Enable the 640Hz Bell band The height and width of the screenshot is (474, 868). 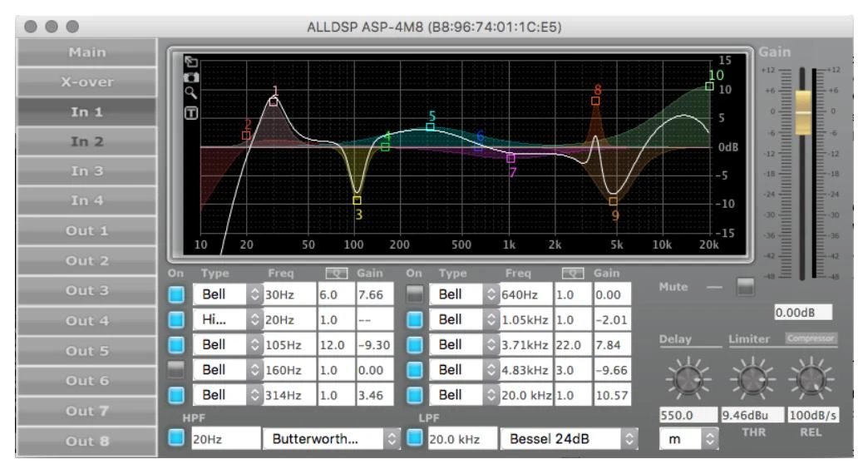click(415, 294)
